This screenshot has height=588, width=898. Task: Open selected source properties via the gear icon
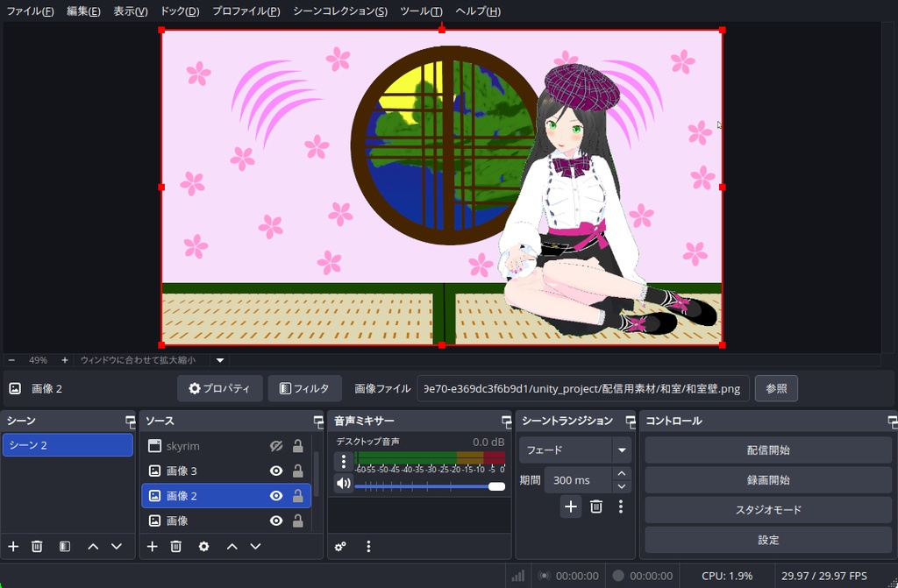click(203, 546)
